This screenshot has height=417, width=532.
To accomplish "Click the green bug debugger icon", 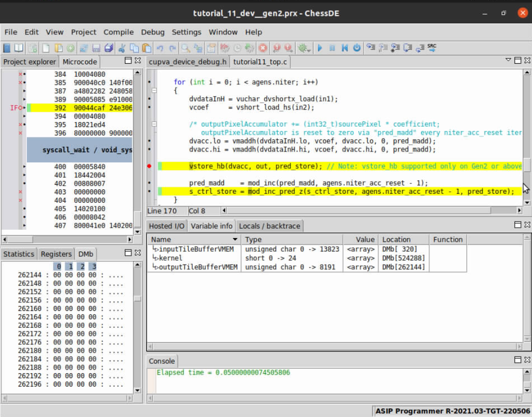I will [x=302, y=48].
